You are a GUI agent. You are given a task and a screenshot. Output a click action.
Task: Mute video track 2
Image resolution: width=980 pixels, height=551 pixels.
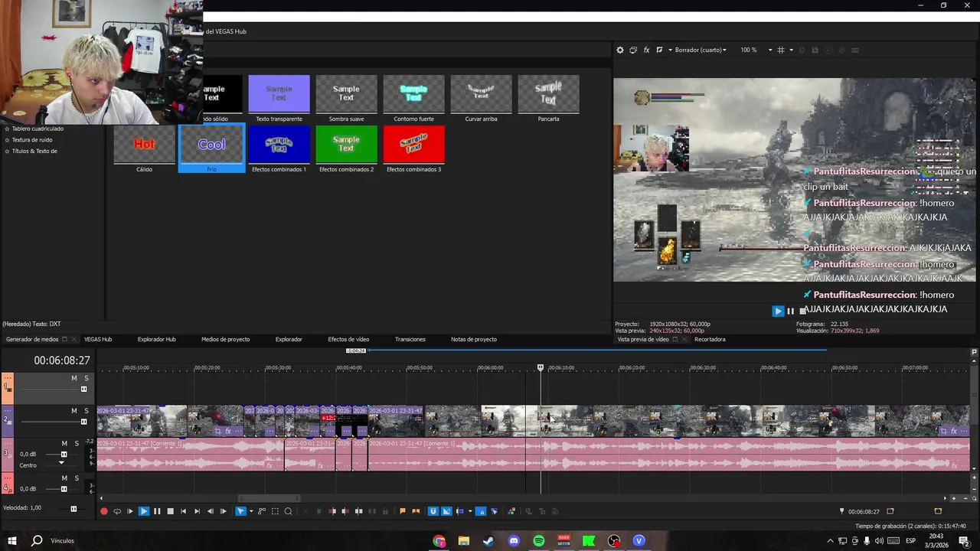74,411
